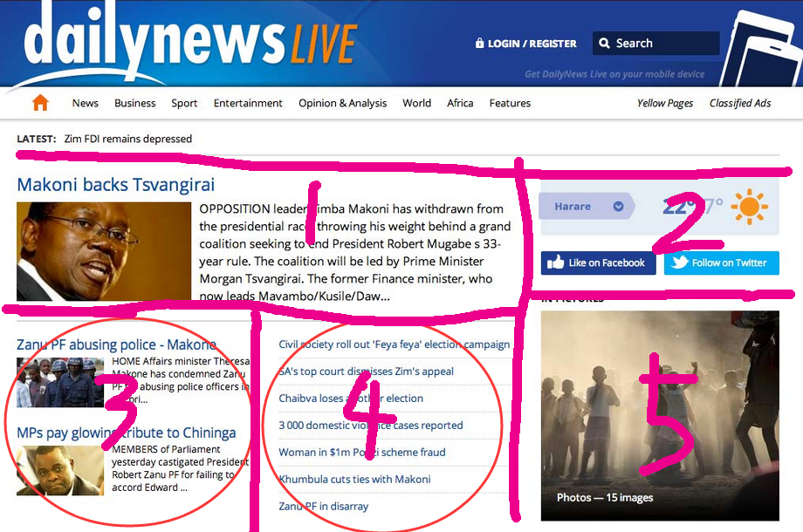Click the padlock icon beside Login
This screenshot has height=532, width=803.
click(x=479, y=43)
